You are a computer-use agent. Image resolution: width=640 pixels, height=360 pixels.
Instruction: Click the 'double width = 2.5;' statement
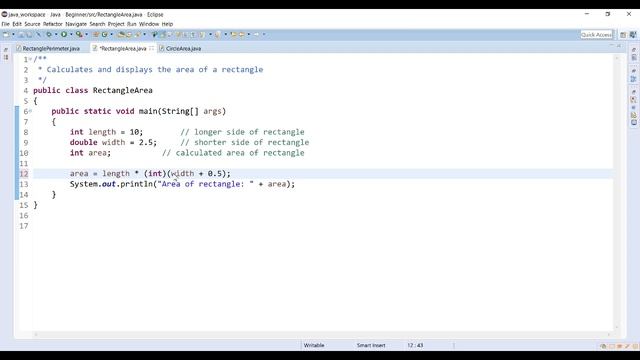pos(113,142)
